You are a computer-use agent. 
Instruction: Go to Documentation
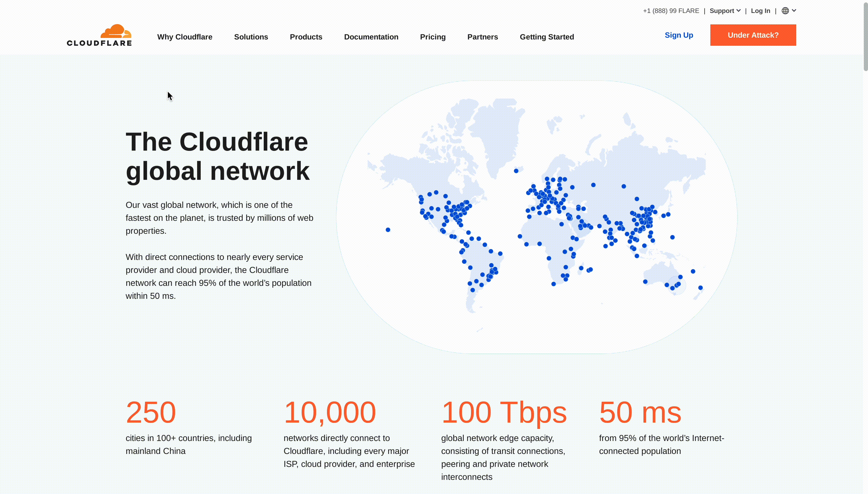[x=371, y=37]
